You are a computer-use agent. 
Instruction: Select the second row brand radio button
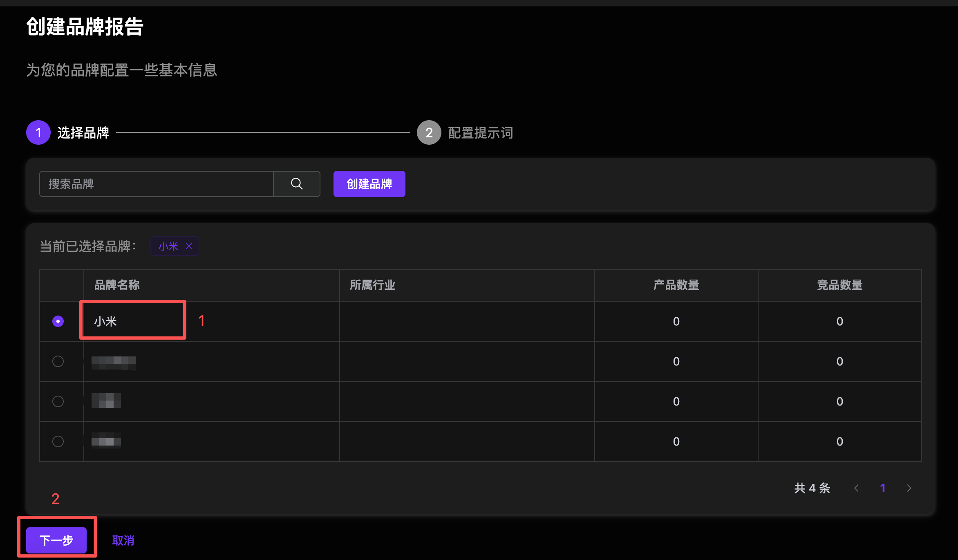(58, 361)
